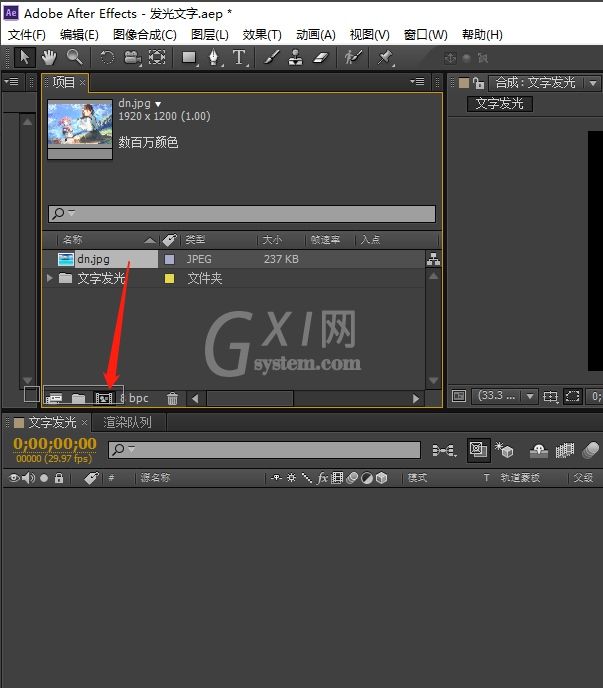This screenshot has width=603, height=688.
Task: Open dn.jpg footage name dropdown arrow
Action: point(158,104)
